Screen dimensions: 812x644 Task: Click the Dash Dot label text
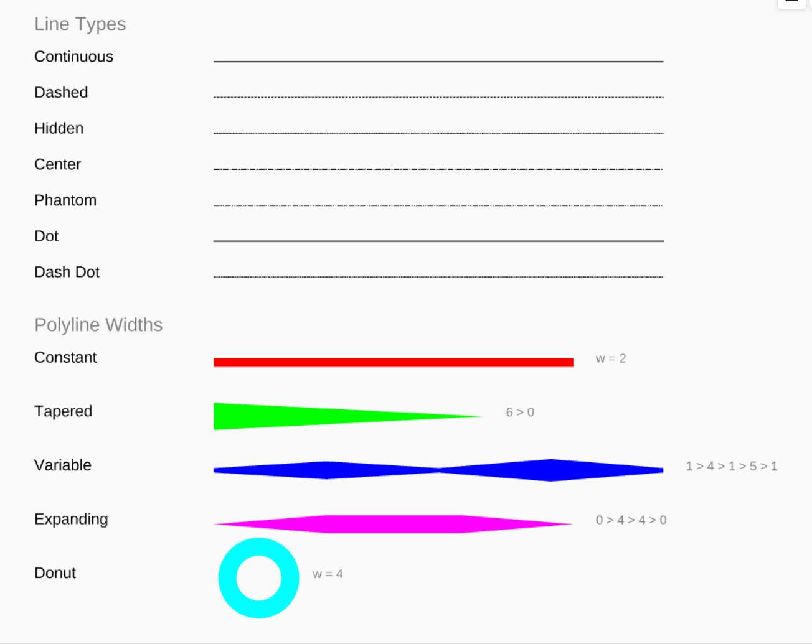(x=67, y=272)
